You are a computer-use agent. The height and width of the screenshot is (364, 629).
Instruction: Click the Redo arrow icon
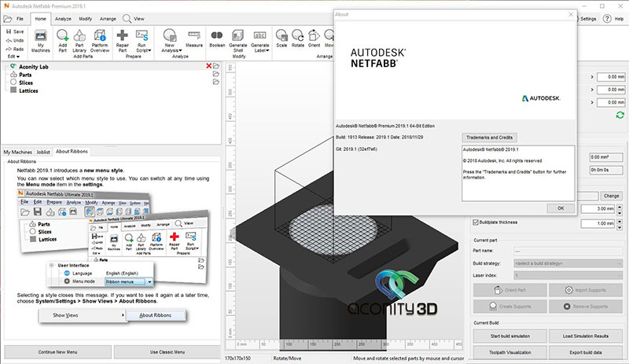point(9,49)
